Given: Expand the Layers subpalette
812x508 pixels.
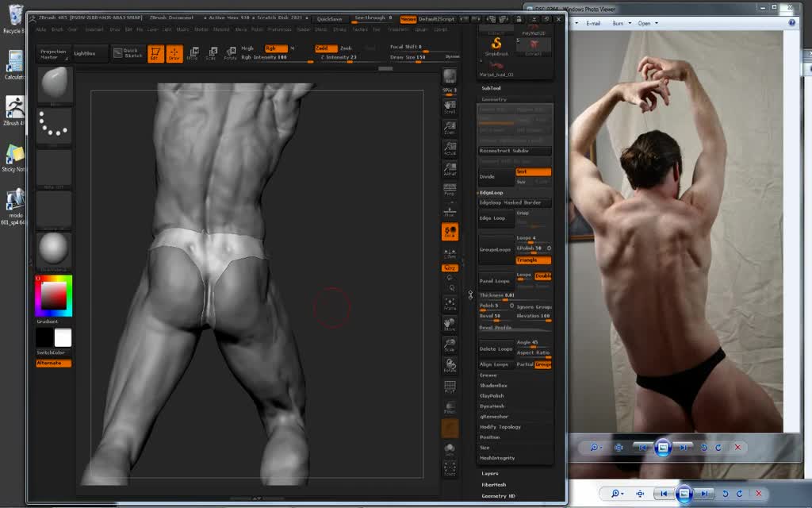Looking at the screenshot, I should tap(490, 473).
